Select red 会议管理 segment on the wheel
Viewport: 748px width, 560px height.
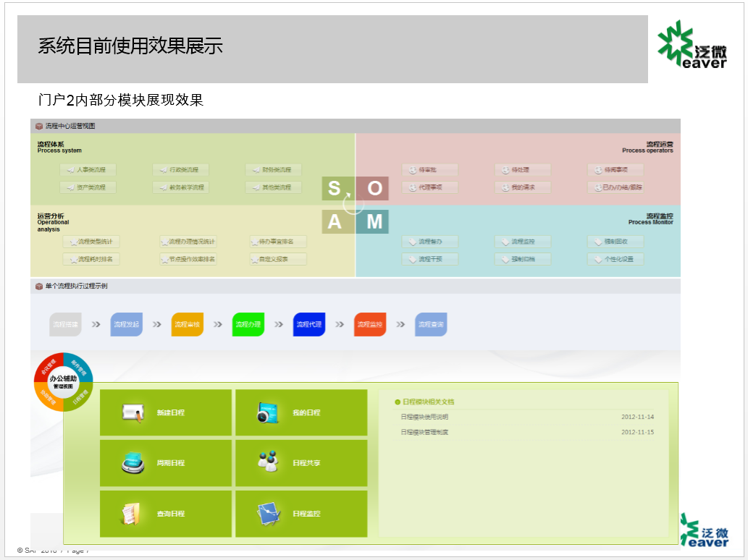click(49, 367)
